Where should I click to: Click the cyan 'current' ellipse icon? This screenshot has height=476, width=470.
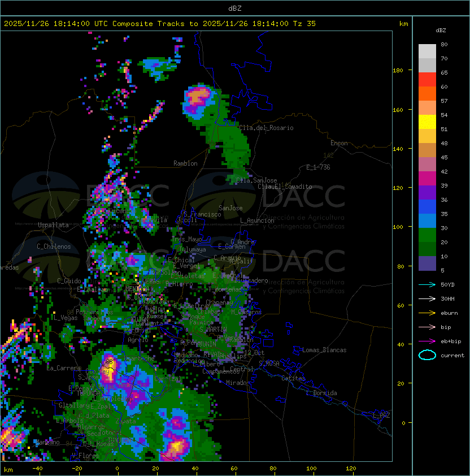tap(427, 355)
